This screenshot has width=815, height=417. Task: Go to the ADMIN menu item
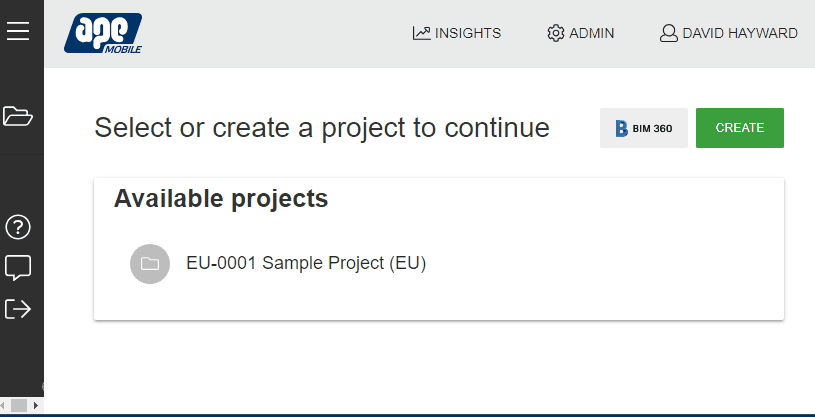tap(591, 33)
